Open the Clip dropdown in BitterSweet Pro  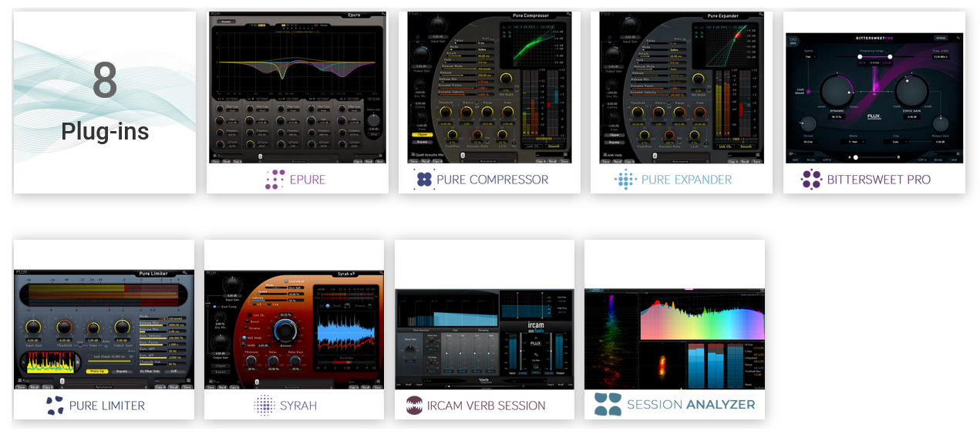click(895, 141)
